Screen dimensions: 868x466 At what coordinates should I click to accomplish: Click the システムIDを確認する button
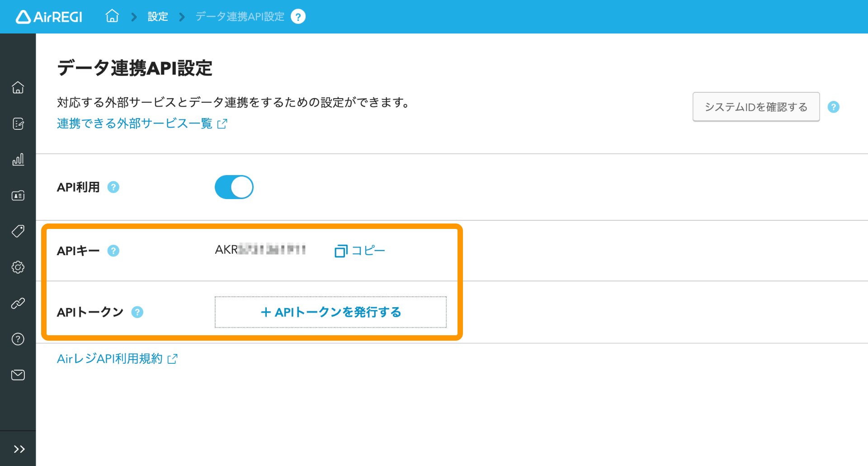pyautogui.click(x=756, y=107)
